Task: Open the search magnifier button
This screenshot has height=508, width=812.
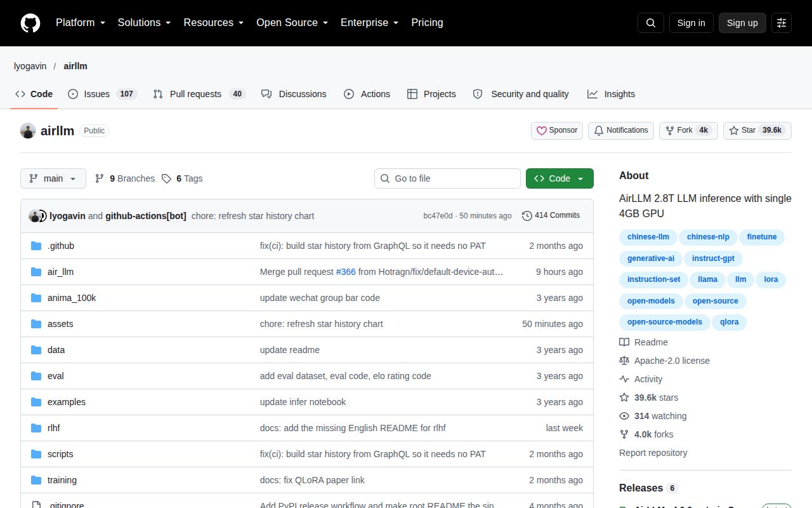Action: [x=651, y=23]
